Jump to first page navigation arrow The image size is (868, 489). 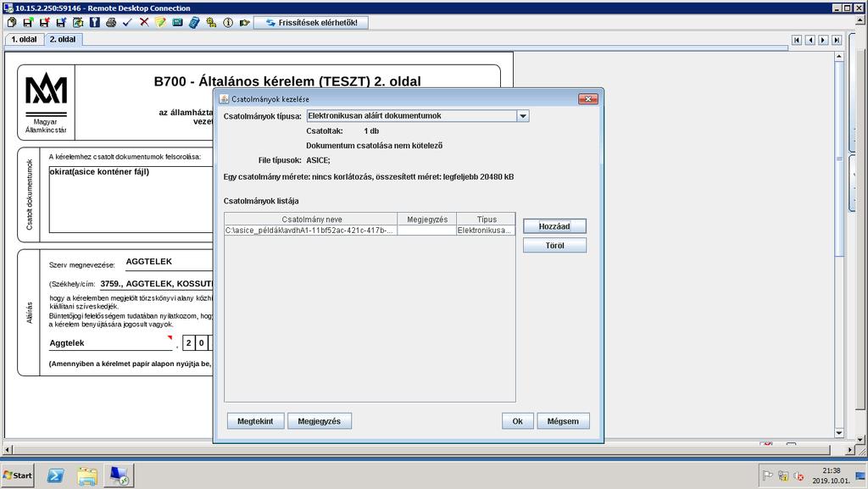pos(797,40)
